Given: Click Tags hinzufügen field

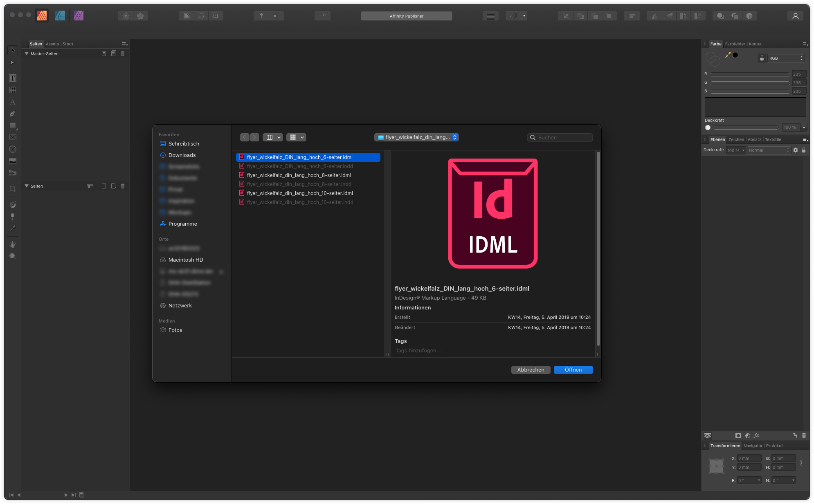Looking at the screenshot, I should coord(418,350).
